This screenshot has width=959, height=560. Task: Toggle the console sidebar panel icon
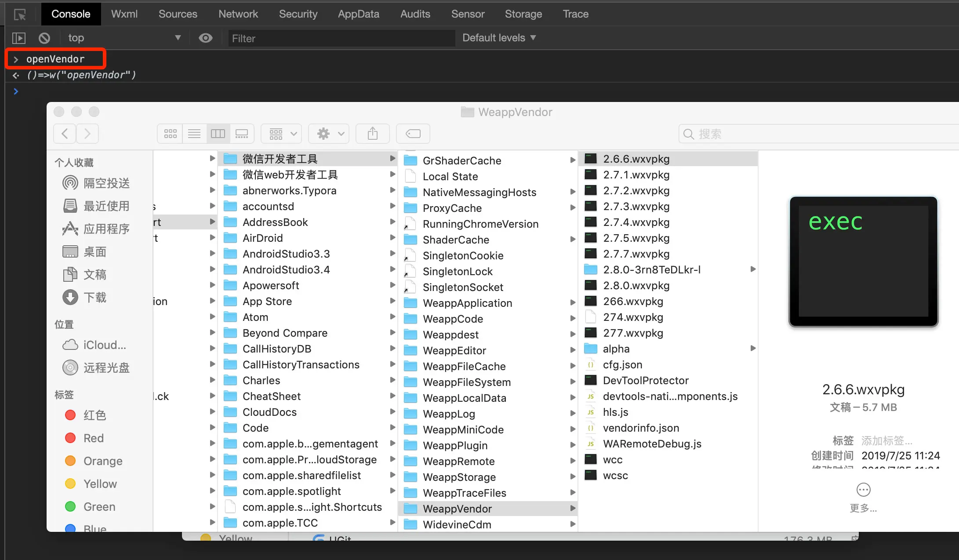click(x=19, y=38)
